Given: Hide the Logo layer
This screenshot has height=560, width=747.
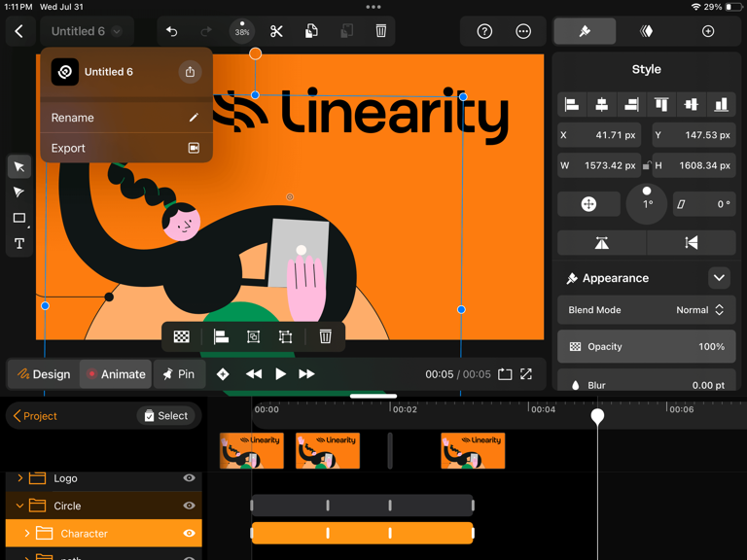Looking at the screenshot, I should point(189,477).
